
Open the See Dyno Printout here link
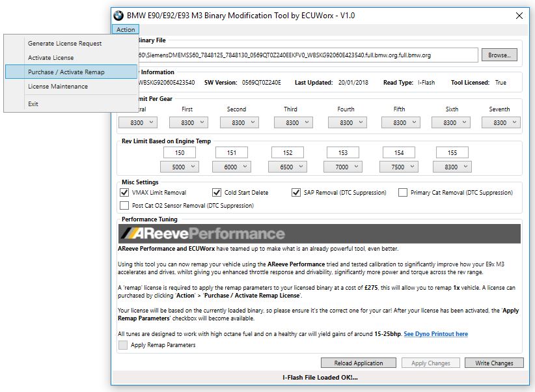(435, 334)
